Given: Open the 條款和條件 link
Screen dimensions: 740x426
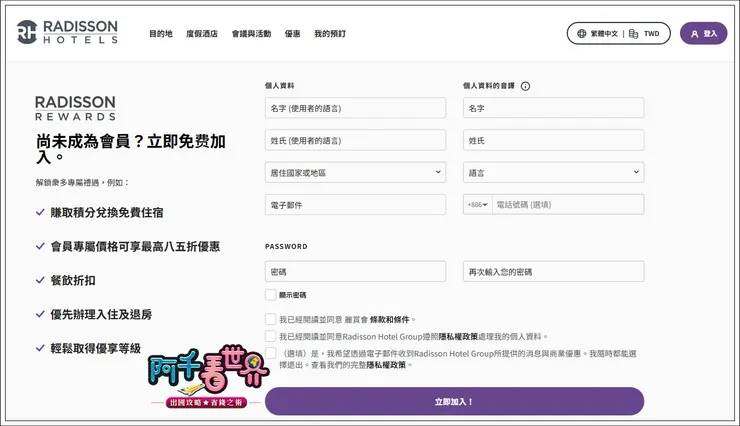Looking at the screenshot, I should [389, 320].
